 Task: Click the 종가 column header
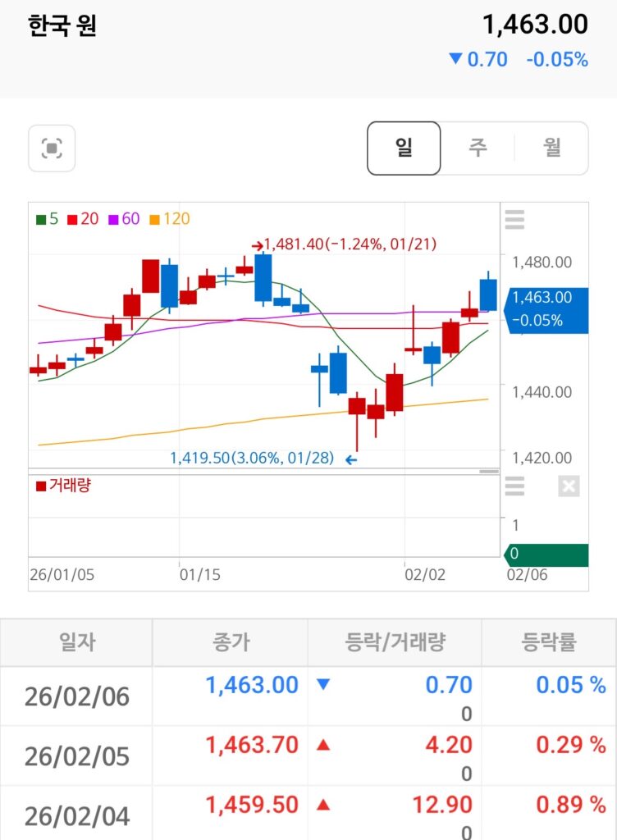point(230,642)
